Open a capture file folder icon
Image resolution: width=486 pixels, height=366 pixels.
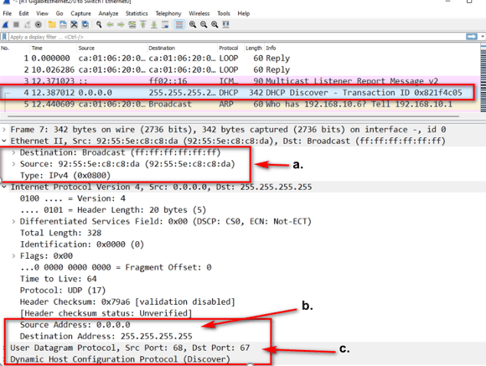[x=52, y=25]
